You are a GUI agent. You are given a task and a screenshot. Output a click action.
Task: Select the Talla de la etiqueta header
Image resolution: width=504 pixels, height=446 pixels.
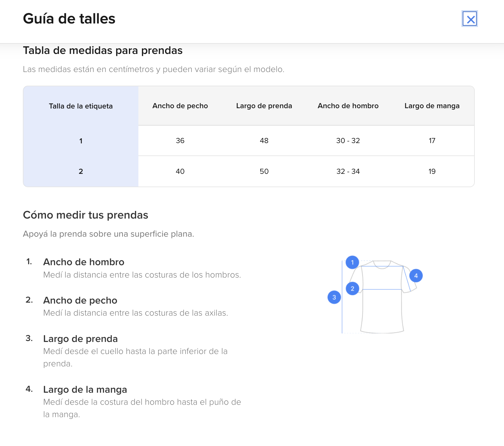pos(81,106)
